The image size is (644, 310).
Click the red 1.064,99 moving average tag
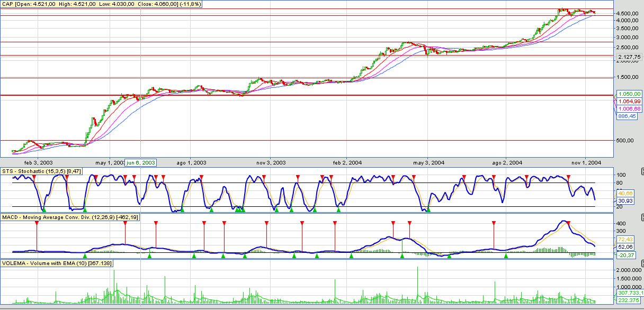click(x=629, y=101)
